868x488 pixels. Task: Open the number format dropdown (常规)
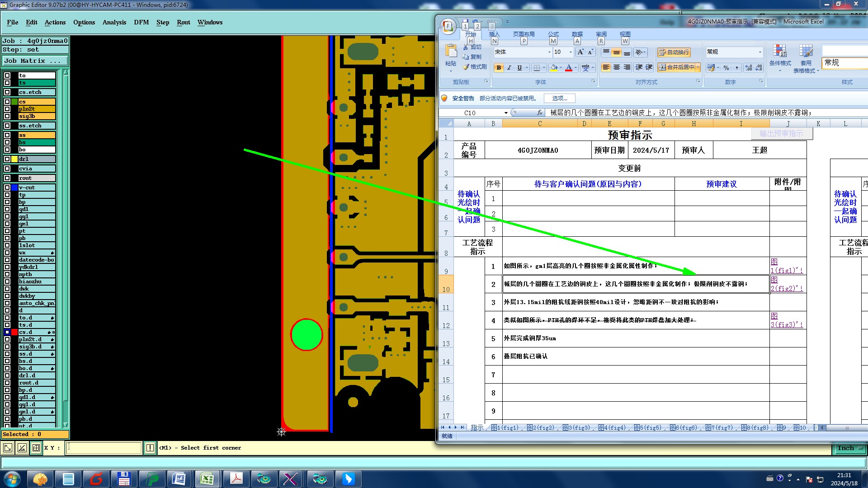759,52
